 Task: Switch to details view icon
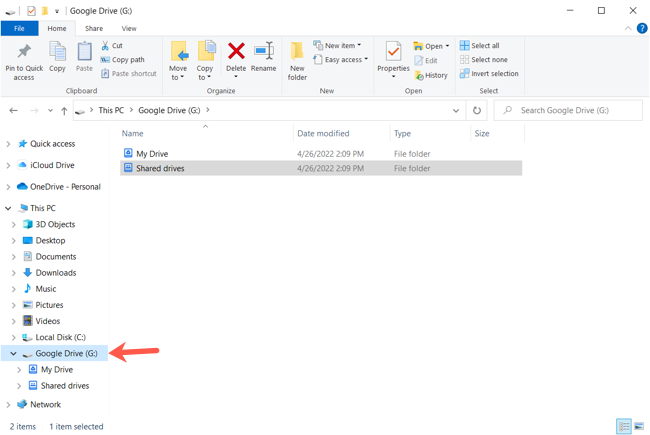click(x=624, y=426)
